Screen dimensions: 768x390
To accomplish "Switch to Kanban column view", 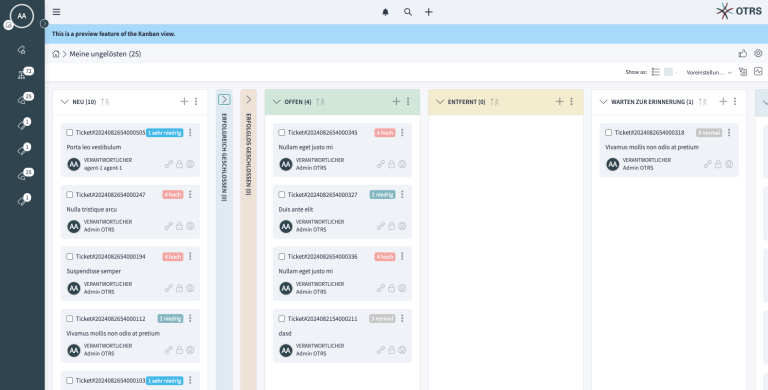I will point(669,72).
